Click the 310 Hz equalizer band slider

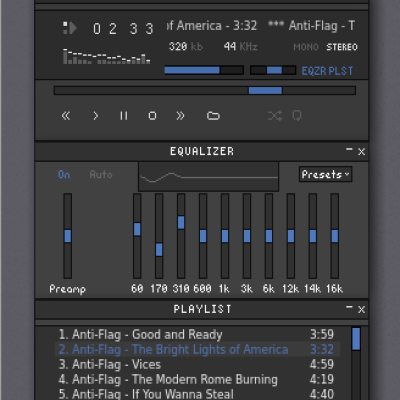[x=181, y=236]
